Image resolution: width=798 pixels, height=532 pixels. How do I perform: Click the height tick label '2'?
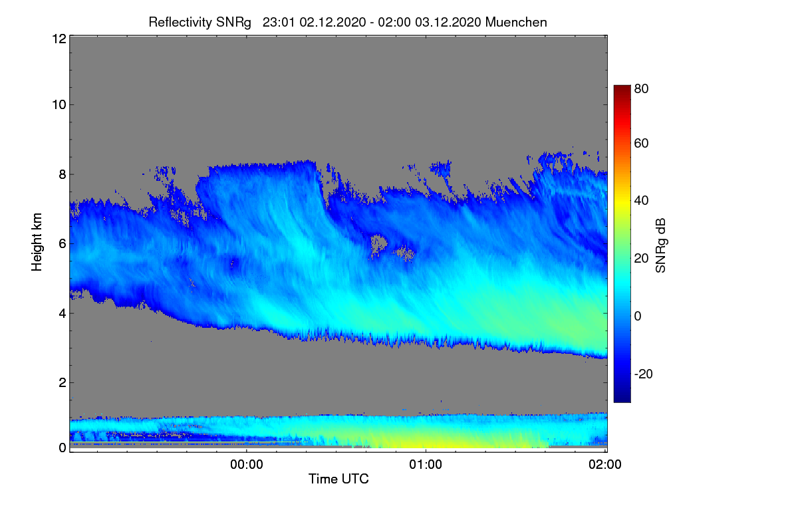point(62,382)
